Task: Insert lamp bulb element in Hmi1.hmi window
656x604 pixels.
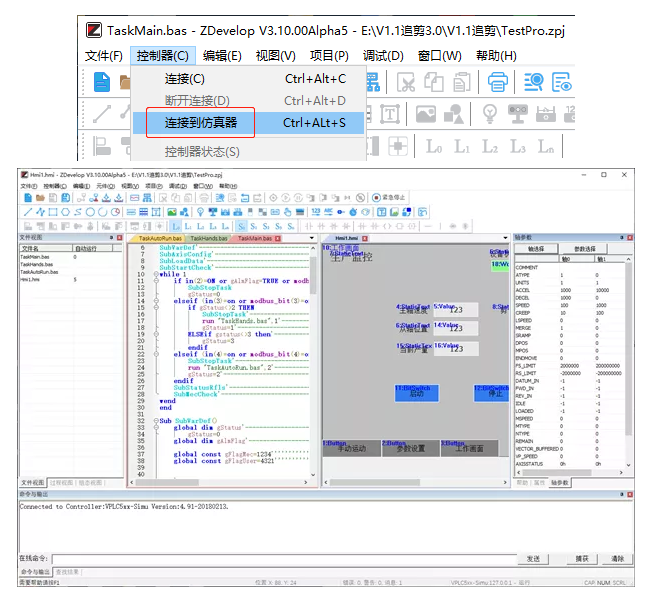Action: 200,212
